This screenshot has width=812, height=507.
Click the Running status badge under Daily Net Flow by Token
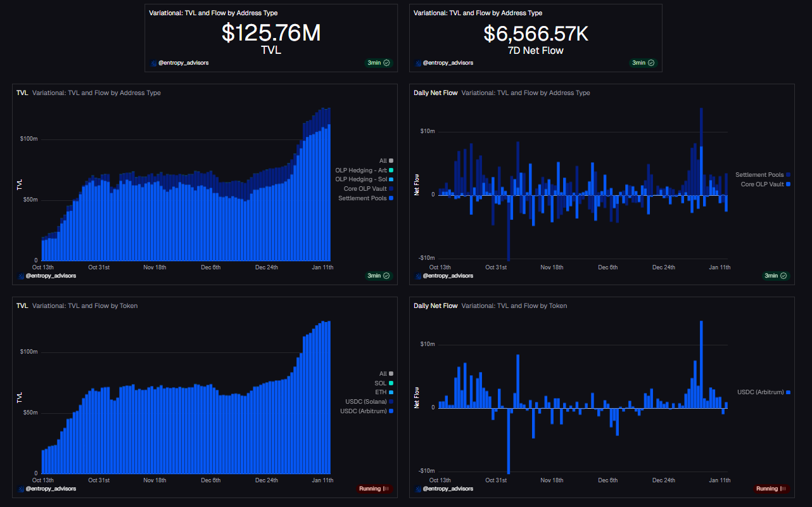point(772,489)
